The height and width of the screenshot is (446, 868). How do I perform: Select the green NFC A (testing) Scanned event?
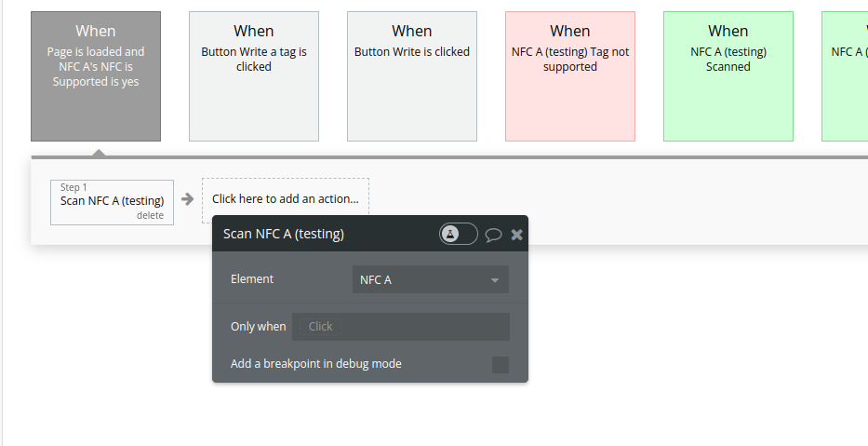coord(728,76)
